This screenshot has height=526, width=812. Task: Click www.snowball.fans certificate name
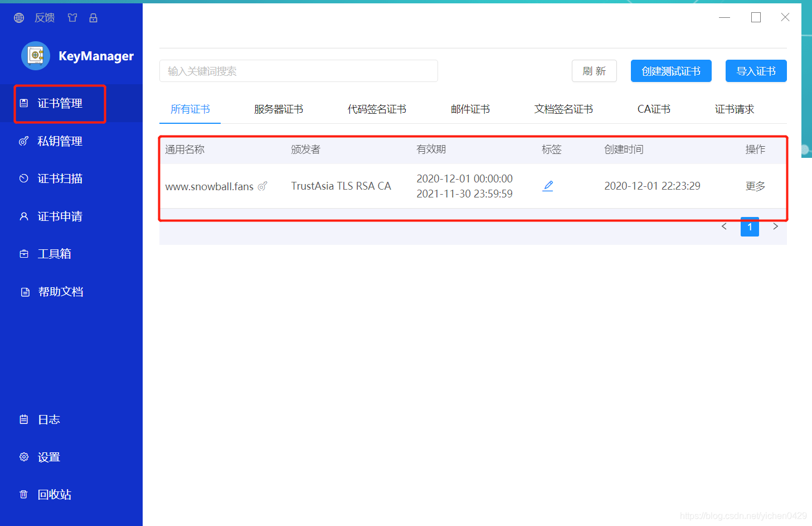pyautogui.click(x=210, y=186)
